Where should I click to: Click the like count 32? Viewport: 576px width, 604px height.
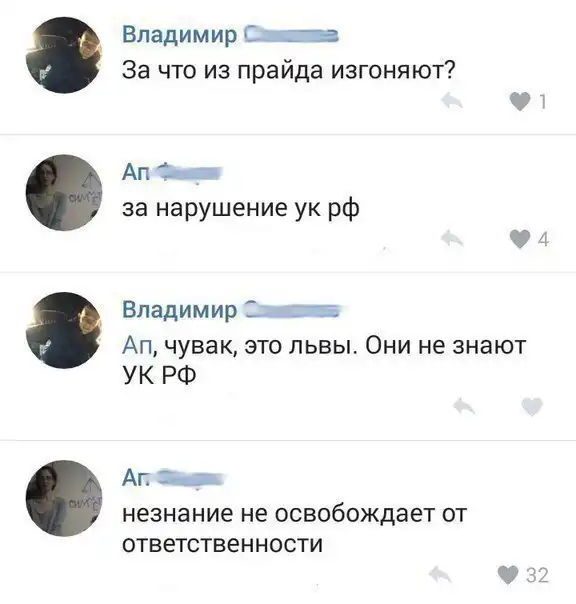tap(537, 575)
